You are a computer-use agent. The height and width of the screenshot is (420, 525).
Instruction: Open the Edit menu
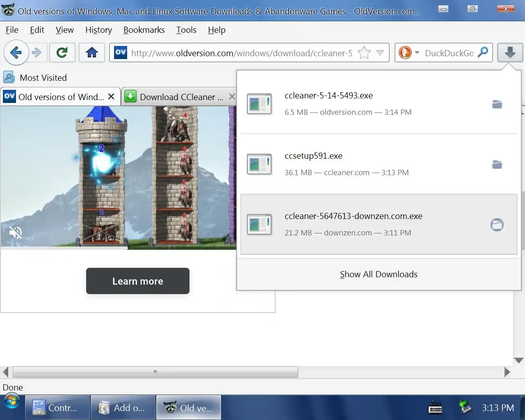pyautogui.click(x=37, y=30)
